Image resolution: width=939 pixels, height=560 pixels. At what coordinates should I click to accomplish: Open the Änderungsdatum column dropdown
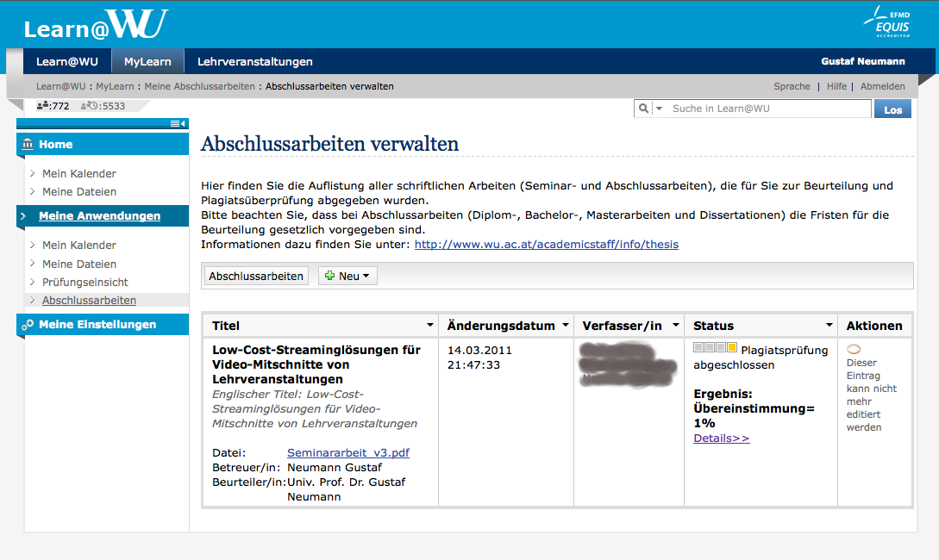point(566,325)
